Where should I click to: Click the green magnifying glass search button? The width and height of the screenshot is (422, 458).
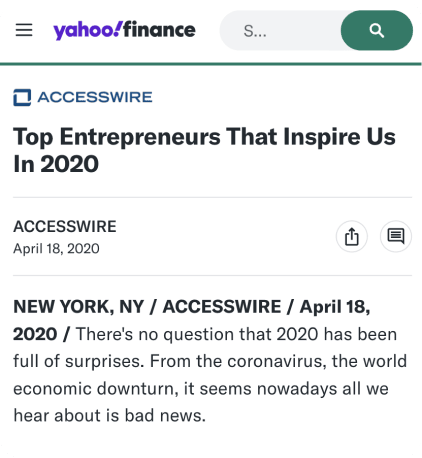tap(377, 30)
